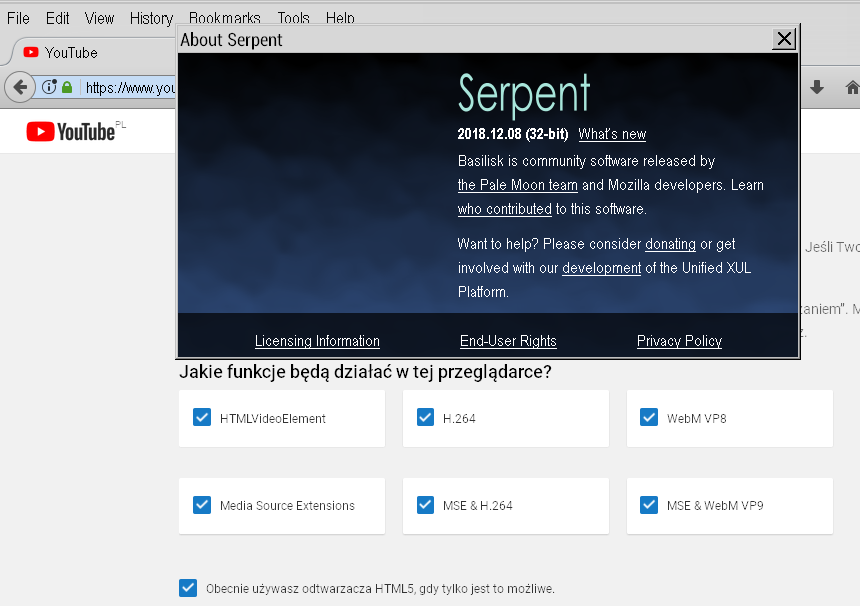Click the Home toolbar icon
This screenshot has width=860, height=606.
[851, 87]
